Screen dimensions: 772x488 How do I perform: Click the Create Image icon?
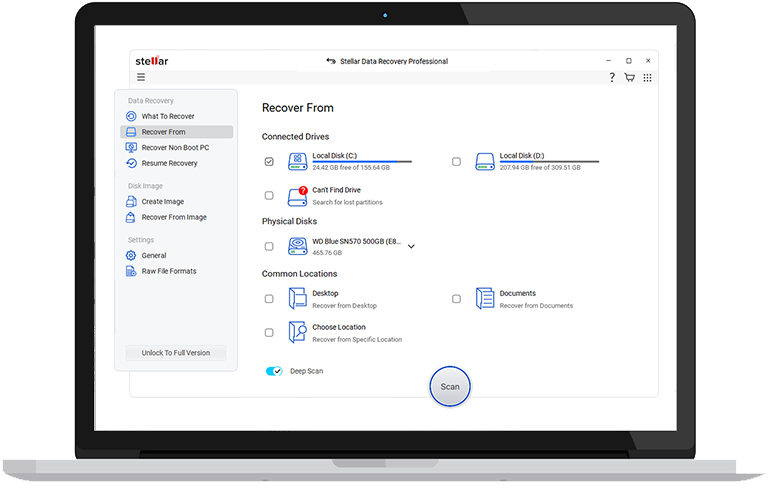131,201
